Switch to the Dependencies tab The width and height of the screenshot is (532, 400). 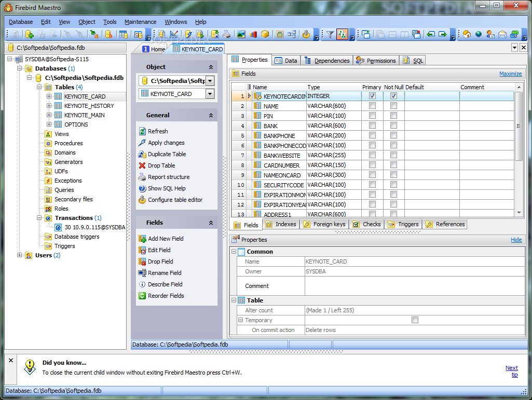pyautogui.click(x=327, y=60)
